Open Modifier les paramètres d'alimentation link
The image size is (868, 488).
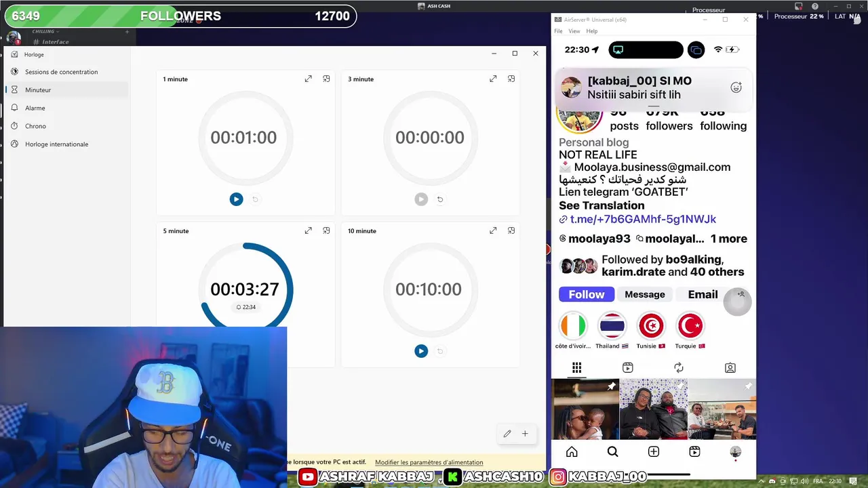429,462
